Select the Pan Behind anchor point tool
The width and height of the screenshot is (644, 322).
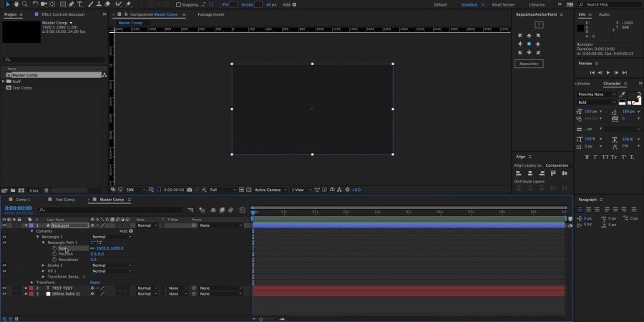click(x=52, y=4)
